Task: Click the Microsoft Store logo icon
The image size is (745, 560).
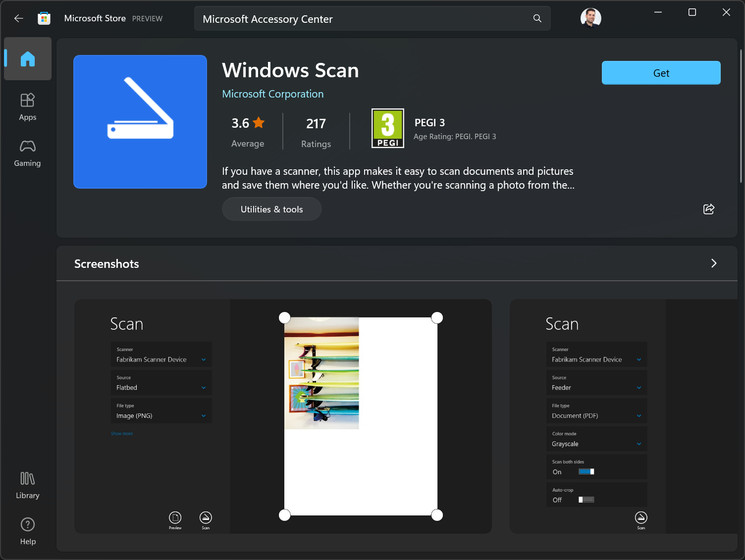Action: coord(44,18)
